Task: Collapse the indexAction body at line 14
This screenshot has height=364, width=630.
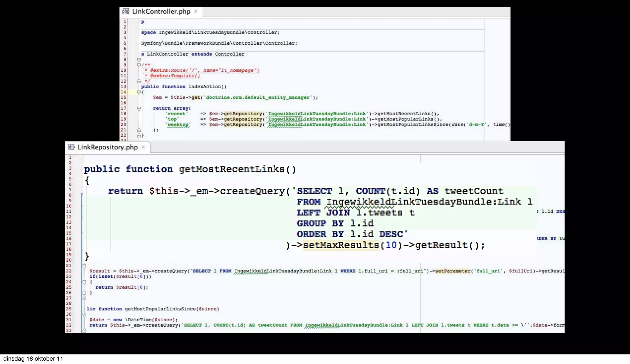Action: pos(139,92)
